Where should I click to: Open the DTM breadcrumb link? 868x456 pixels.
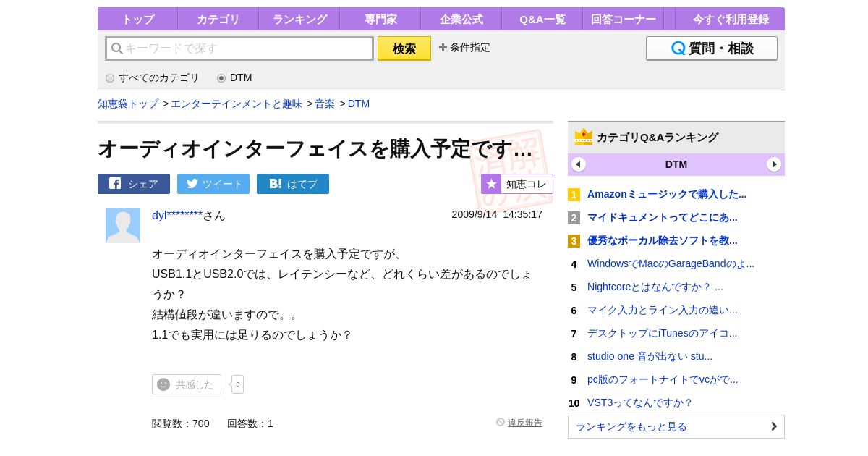[359, 104]
